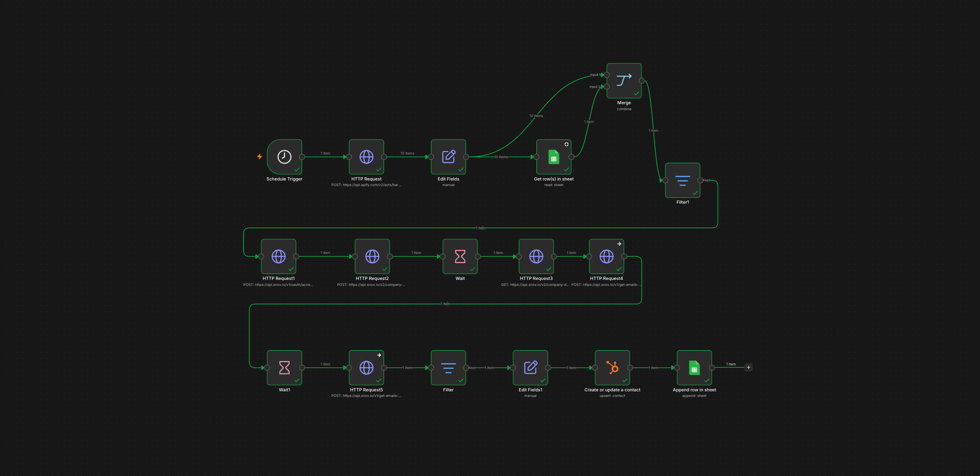980x476 pixels.
Task: Click the Schedule Trigger label
Action: click(x=284, y=179)
